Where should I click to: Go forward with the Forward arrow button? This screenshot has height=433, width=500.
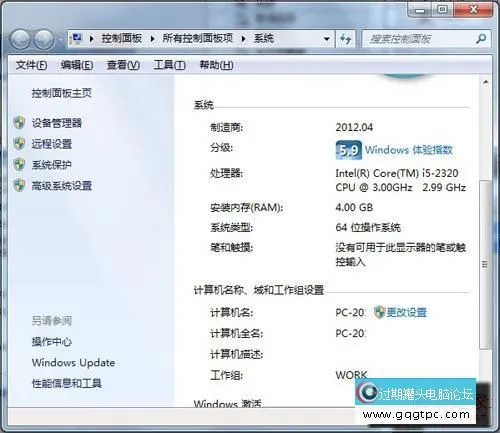[x=44, y=40]
